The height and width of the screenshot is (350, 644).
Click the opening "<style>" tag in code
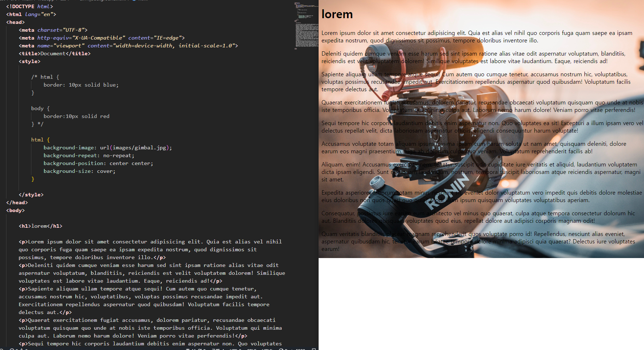pyautogui.click(x=30, y=61)
